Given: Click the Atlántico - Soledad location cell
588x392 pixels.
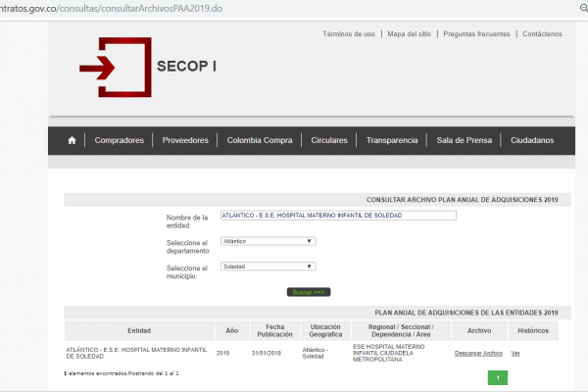Looking at the screenshot, I should pyautogui.click(x=316, y=354).
